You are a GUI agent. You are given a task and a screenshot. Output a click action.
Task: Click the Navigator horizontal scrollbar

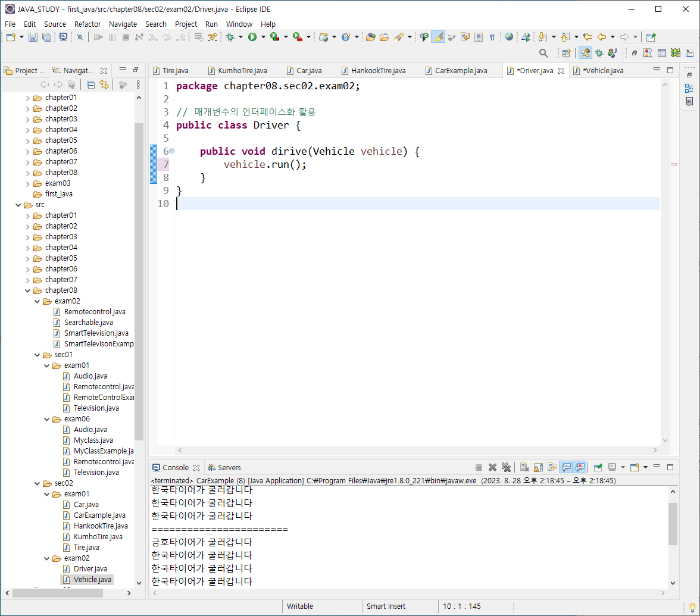pos(58,593)
